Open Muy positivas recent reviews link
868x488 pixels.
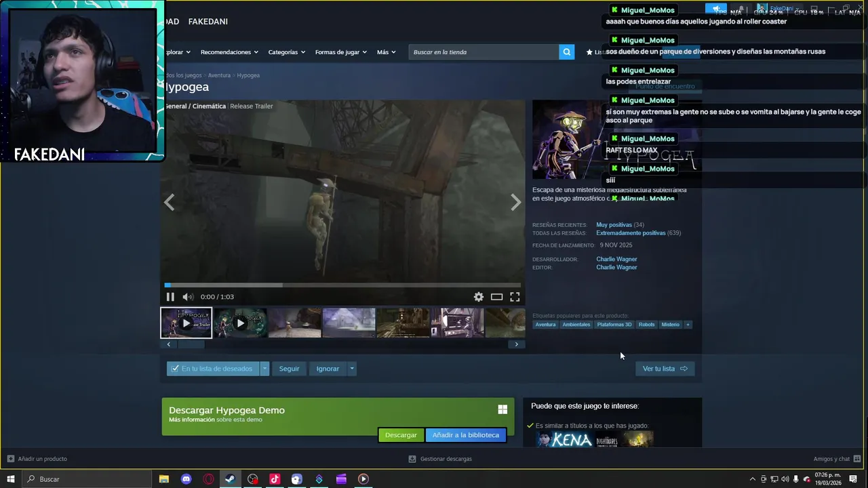pyautogui.click(x=614, y=225)
